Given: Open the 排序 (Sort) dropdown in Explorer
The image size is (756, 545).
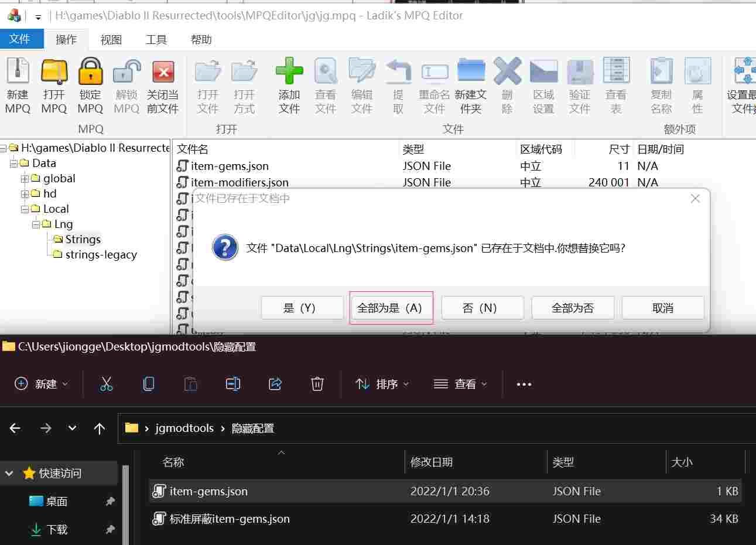Looking at the screenshot, I should 382,384.
